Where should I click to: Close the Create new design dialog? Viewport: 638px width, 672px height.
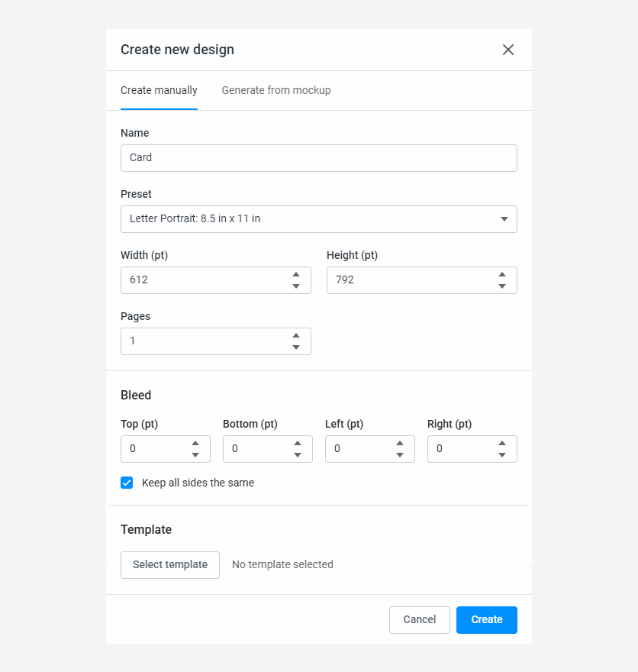tap(508, 49)
